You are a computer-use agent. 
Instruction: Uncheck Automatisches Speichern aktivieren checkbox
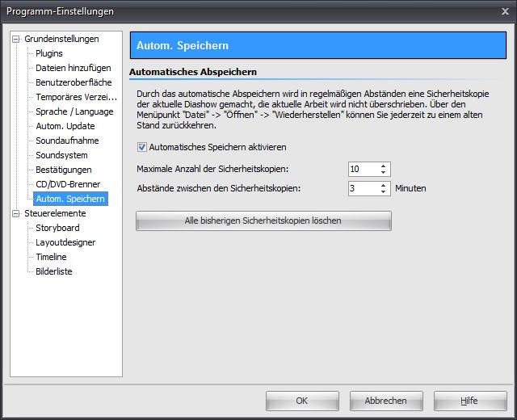pyautogui.click(x=143, y=148)
